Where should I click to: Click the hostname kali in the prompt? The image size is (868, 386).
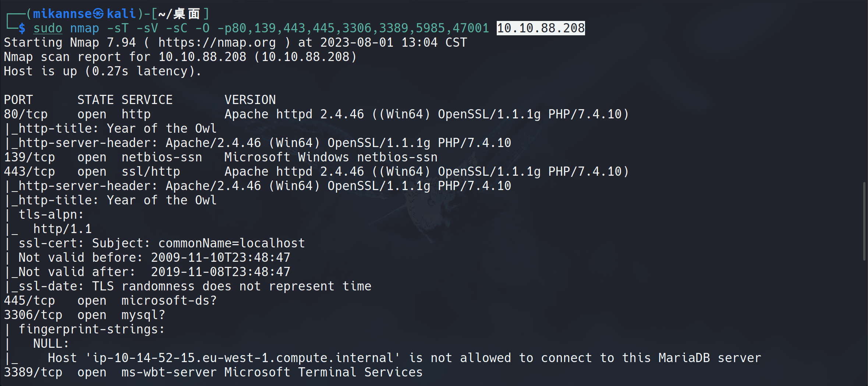click(x=121, y=14)
